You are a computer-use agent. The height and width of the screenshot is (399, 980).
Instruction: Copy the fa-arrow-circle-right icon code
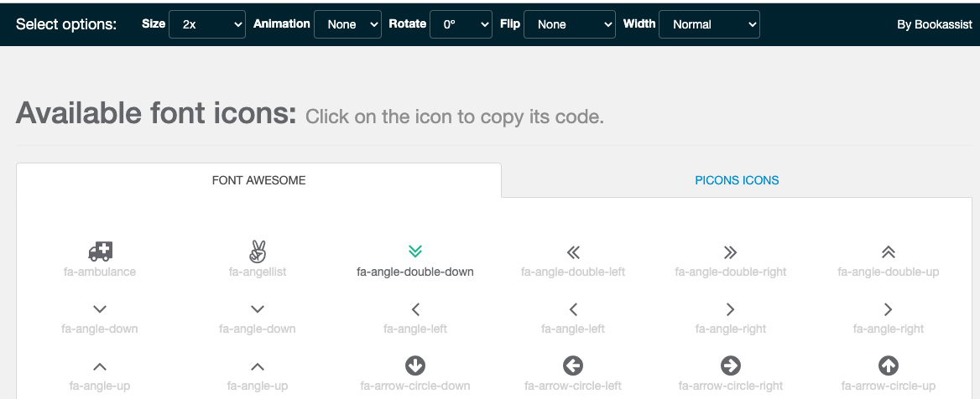730,365
